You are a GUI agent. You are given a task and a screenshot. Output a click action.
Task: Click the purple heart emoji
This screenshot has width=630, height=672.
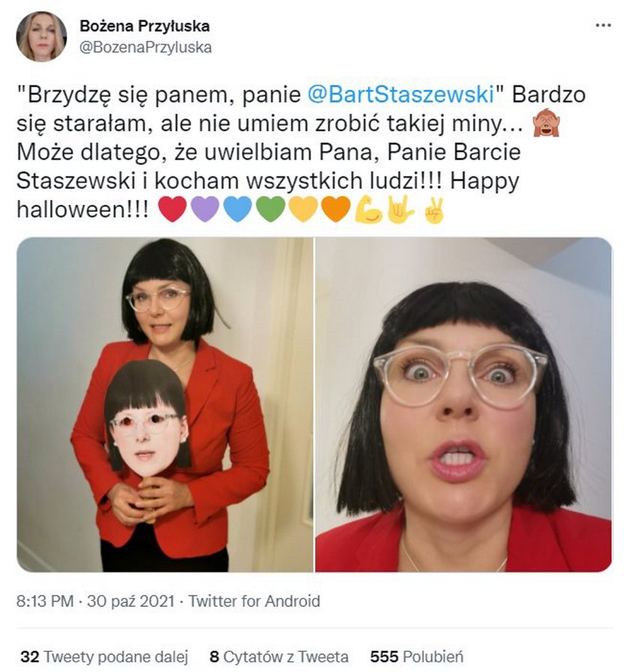pyautogui.click(x=205, y=209)
